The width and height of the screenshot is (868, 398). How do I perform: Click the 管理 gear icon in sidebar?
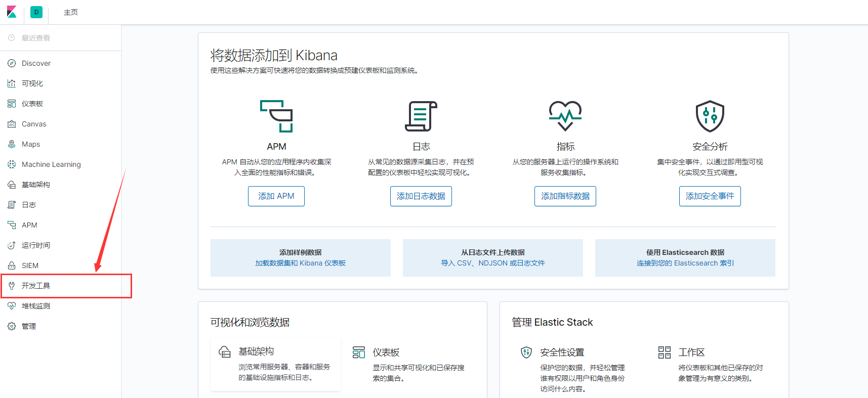click(12, 326)
